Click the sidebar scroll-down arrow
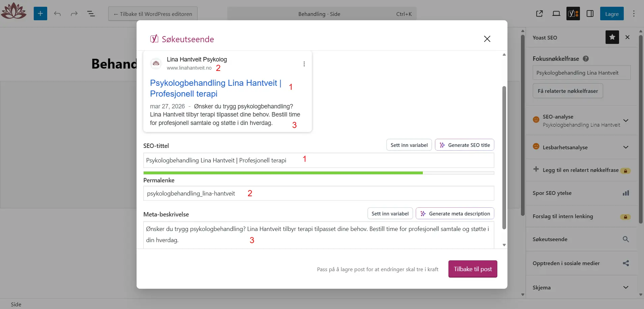 tap(641, 294)
